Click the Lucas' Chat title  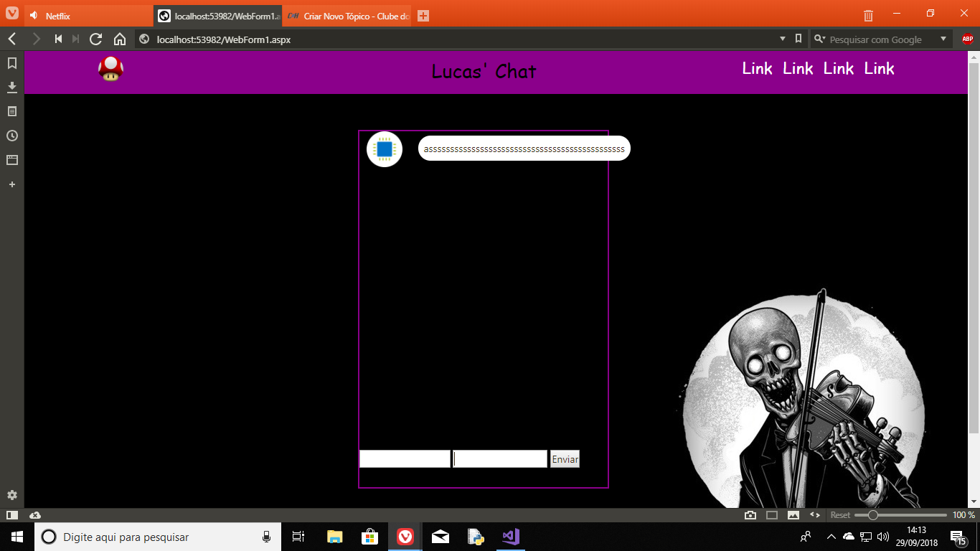click(x=484, y=71)
